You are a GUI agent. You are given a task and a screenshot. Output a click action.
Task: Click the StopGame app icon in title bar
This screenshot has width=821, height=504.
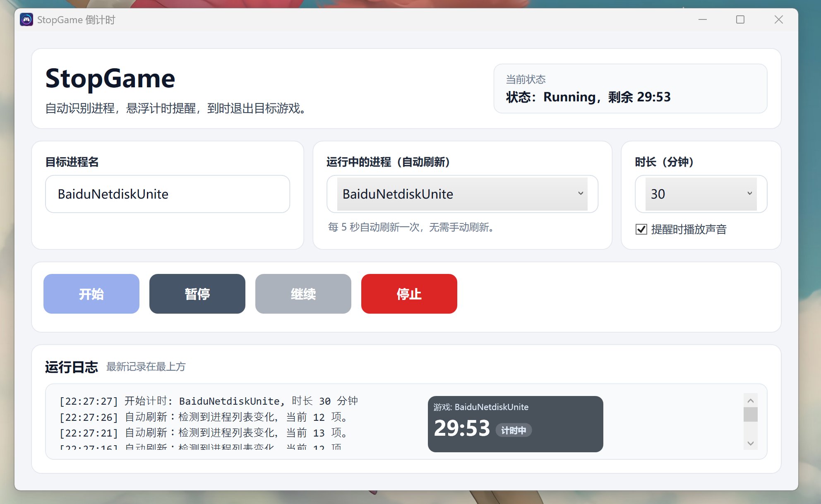(26, 19)
